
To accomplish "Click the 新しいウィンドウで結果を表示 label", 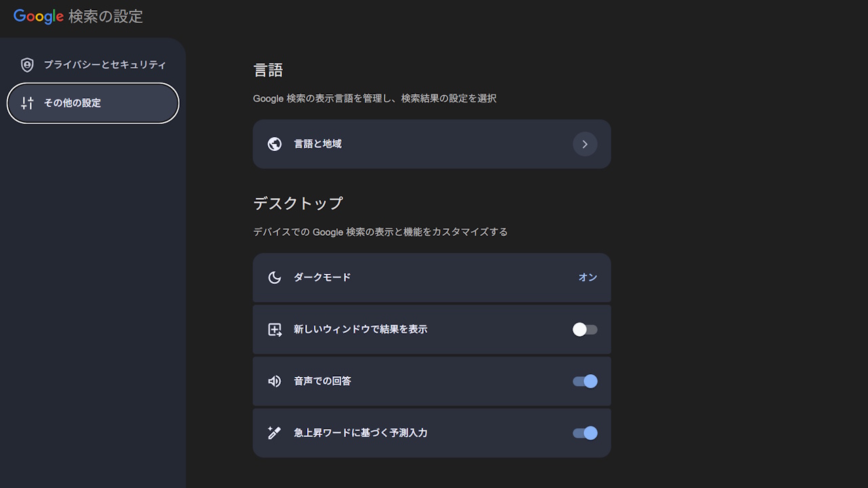I will (x=360, y=329).
